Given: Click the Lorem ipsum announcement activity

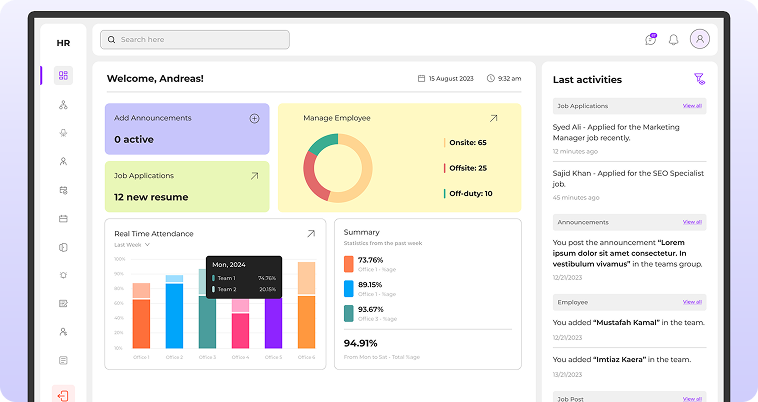Looking at the screenshot, I should tap(629, 259).
